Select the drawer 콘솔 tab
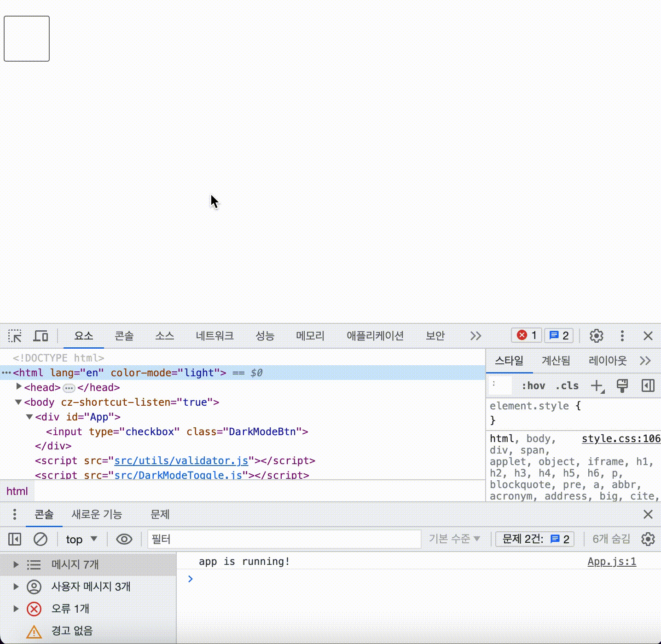Screen dimensions: 661x644 (x=44, y=514)
